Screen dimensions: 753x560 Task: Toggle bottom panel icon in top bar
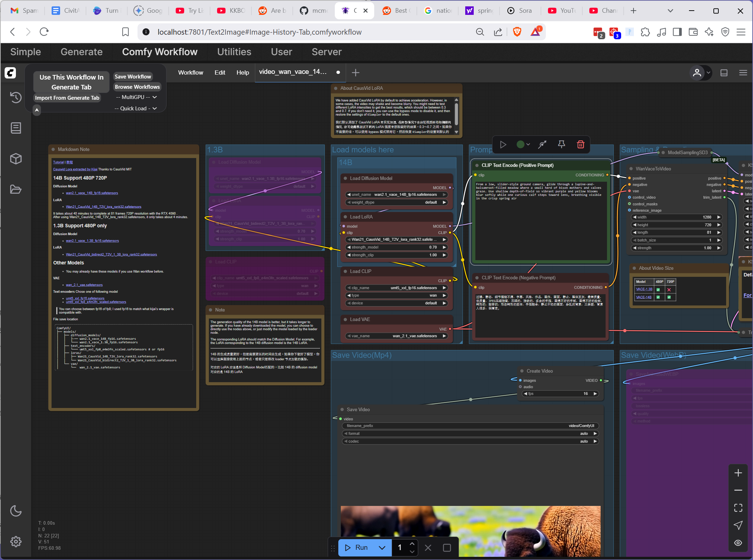724,73
